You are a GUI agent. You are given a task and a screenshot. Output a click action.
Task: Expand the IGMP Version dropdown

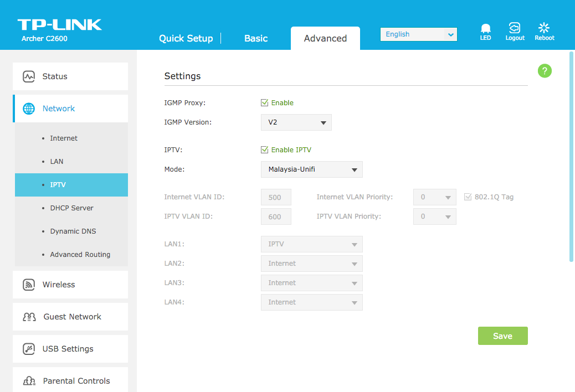point(296,122)
